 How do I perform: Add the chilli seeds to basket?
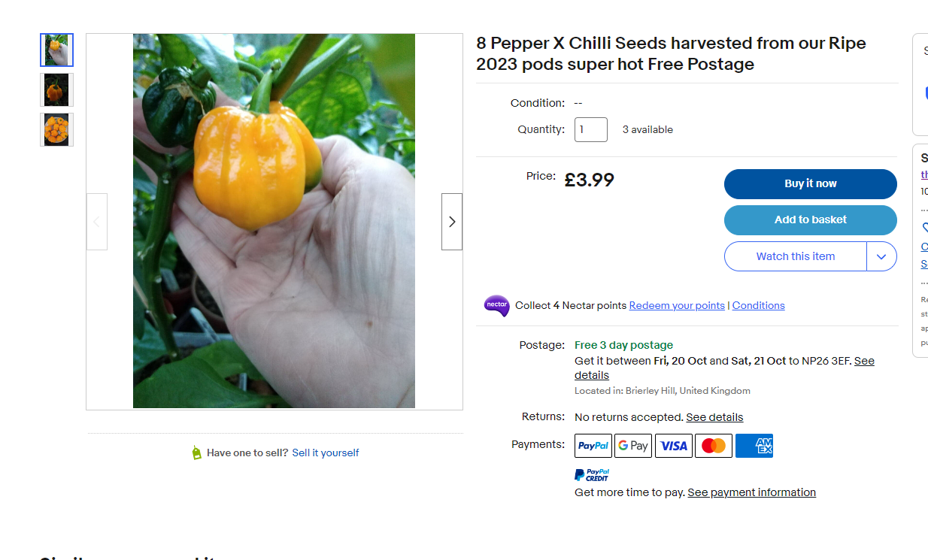tap(810, 219)
